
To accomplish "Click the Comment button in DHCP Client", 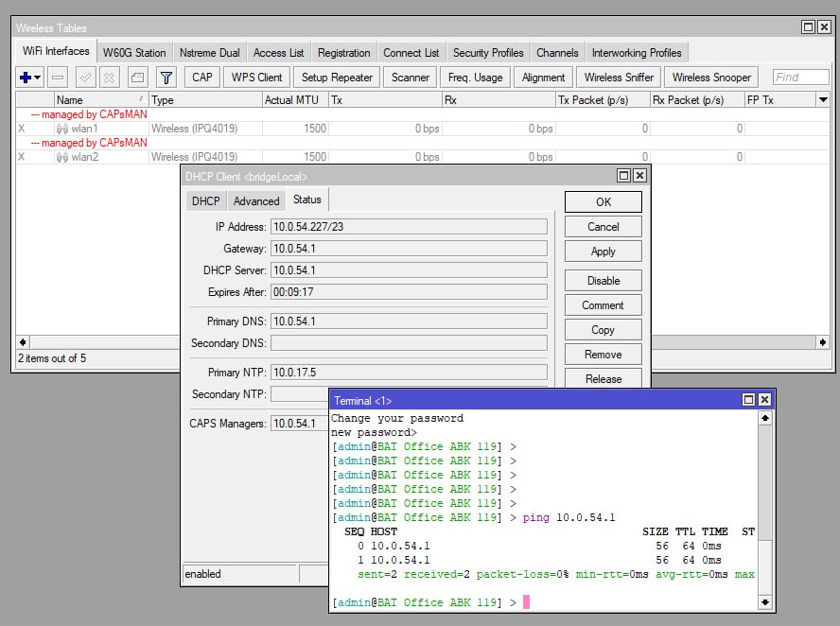I will pos(604,305).
